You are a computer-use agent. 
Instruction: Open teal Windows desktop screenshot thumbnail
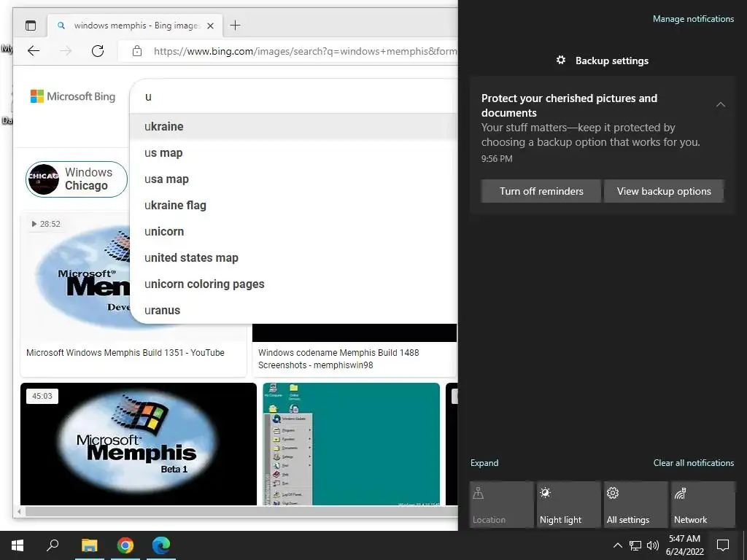click(351, 444)
